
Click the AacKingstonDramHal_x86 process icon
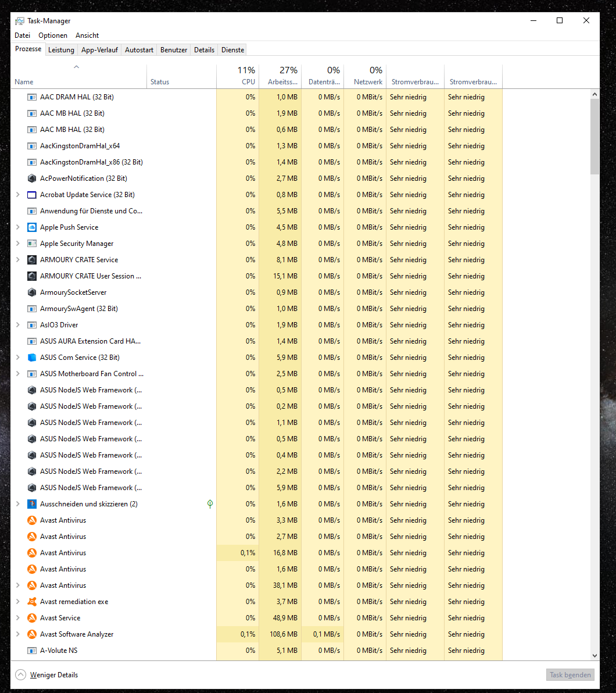pyautogui.click(x=32, y=162)
